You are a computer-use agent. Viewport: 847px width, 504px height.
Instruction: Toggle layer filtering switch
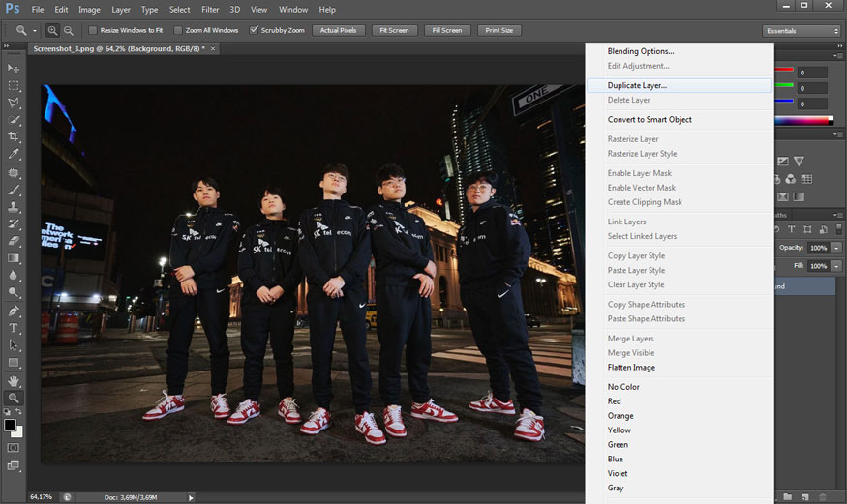tap(839, 229)
